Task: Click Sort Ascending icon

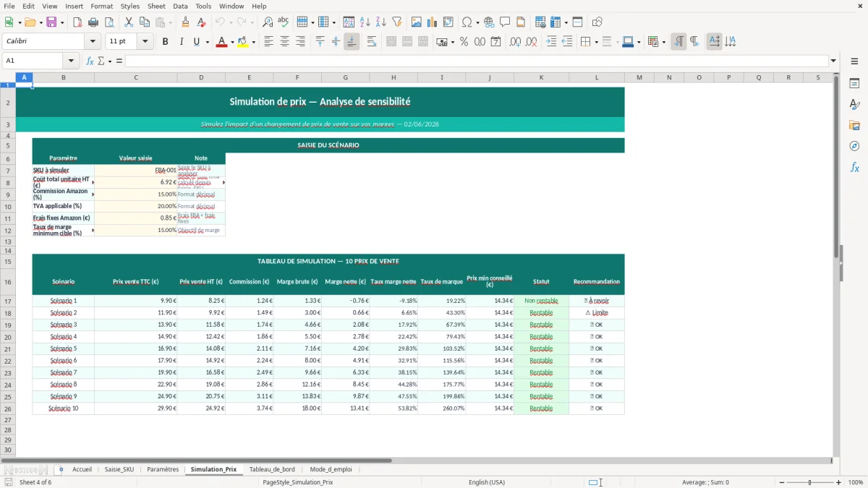Action: point(365,22)
